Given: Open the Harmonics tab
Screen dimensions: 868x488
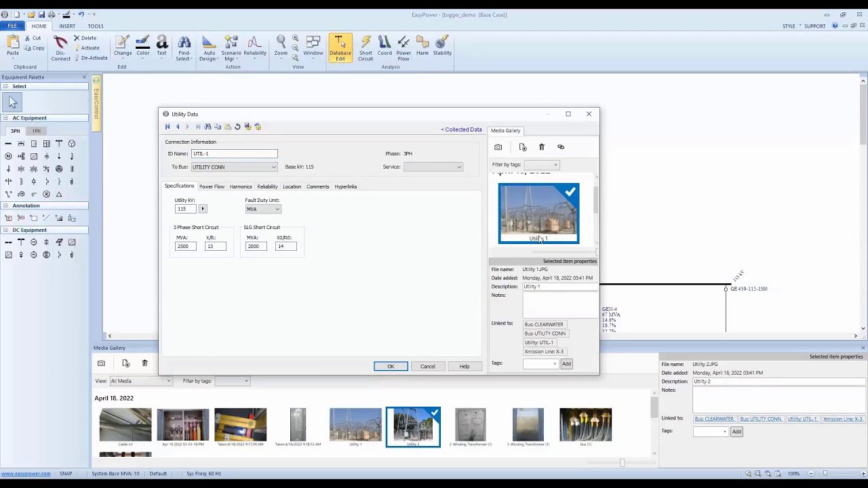Looking at the screenshot, I should [x=241, y=186].
